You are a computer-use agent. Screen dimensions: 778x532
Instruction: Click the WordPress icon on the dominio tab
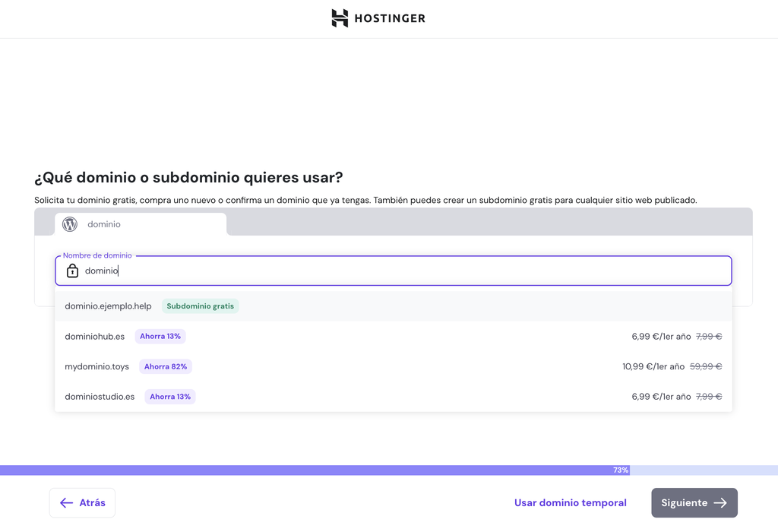[70, 224]
